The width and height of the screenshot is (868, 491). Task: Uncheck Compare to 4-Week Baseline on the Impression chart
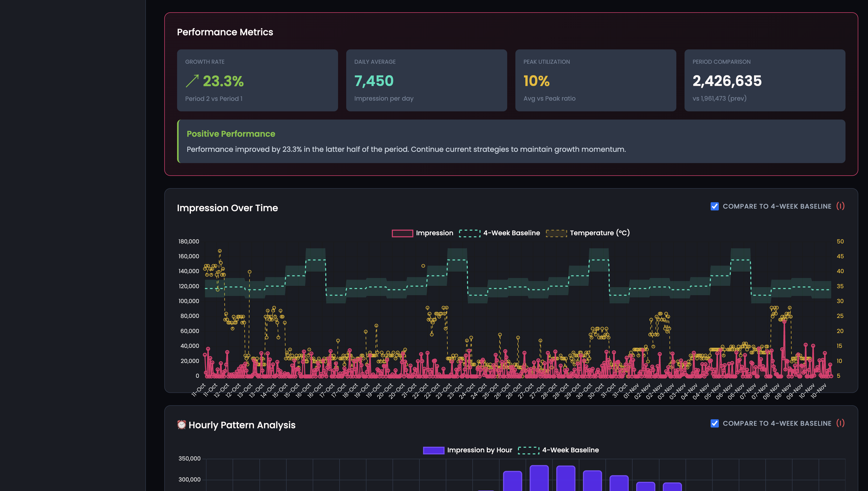(715, 206)
